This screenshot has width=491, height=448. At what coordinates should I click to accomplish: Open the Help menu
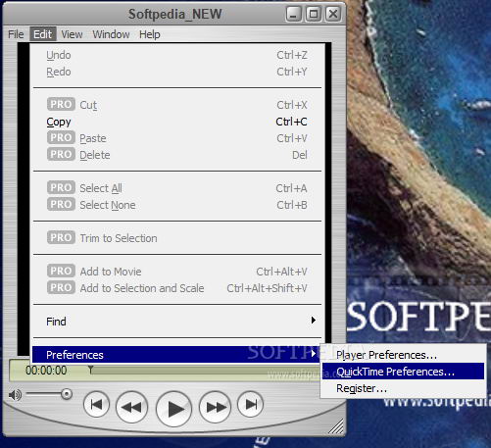[150, 34]
